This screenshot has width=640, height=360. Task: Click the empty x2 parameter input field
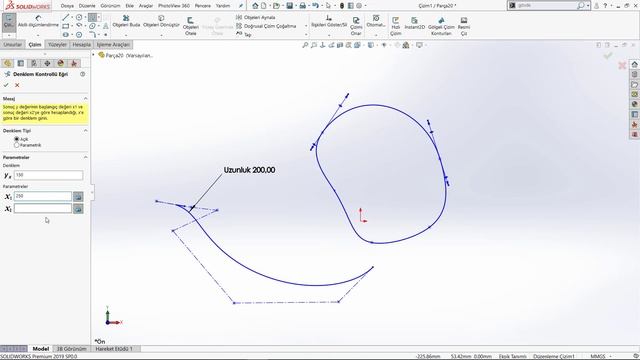click(x=43, y=209)
